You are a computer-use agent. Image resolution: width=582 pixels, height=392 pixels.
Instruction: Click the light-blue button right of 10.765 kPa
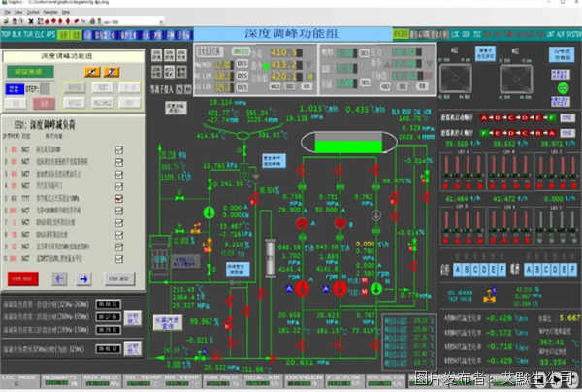[274, 161]
